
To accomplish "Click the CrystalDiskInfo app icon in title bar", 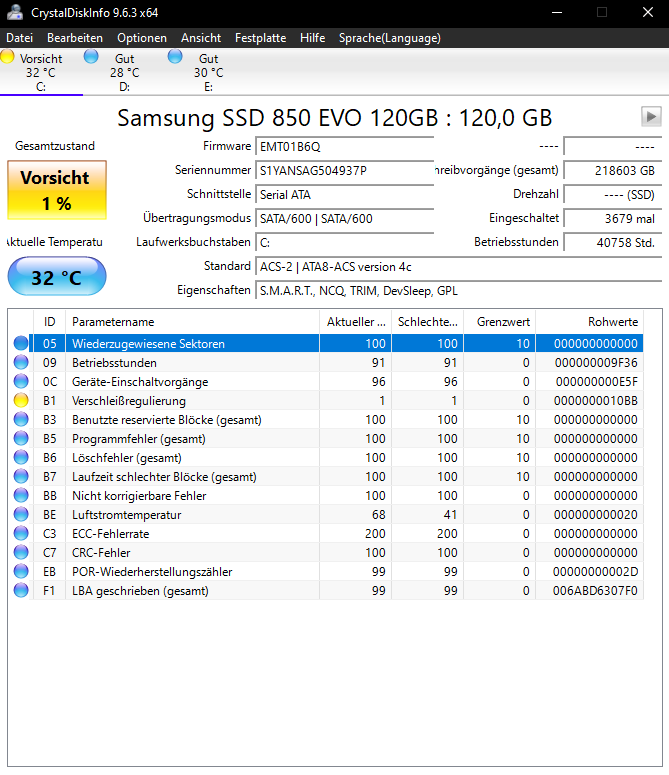I will coord(15,12).
